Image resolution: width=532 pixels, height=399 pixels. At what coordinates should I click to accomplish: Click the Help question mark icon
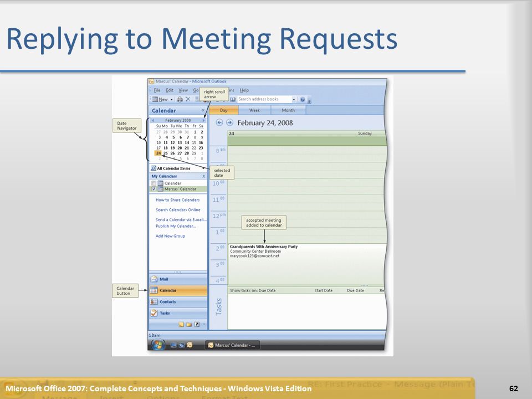click(x=303, y=99)
